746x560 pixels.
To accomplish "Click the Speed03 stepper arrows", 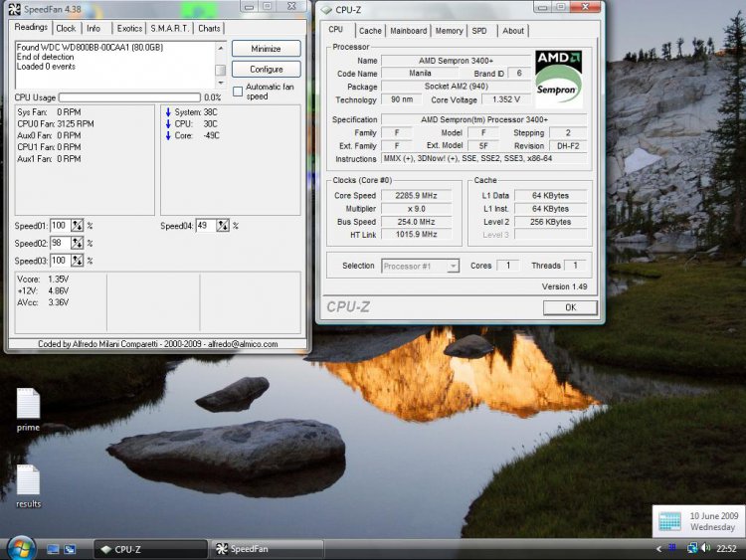I will (x=77, y=261).
